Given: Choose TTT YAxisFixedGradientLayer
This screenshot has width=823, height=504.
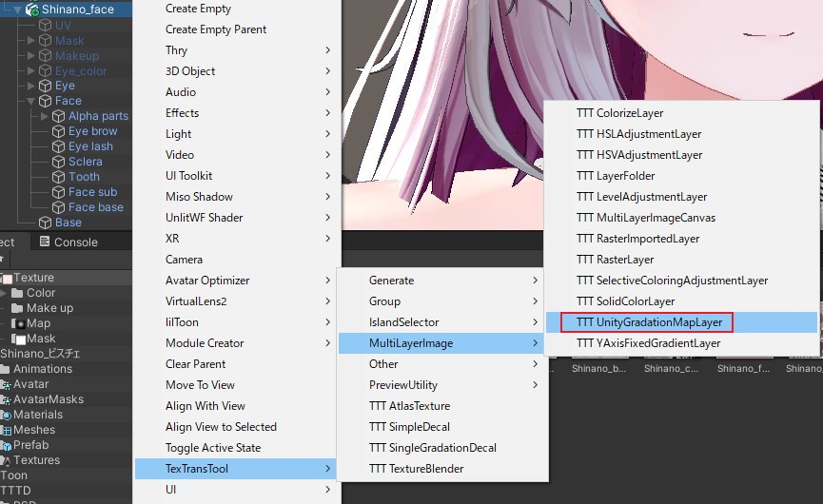Looking at the screenshot, I should tap(682, 343).
